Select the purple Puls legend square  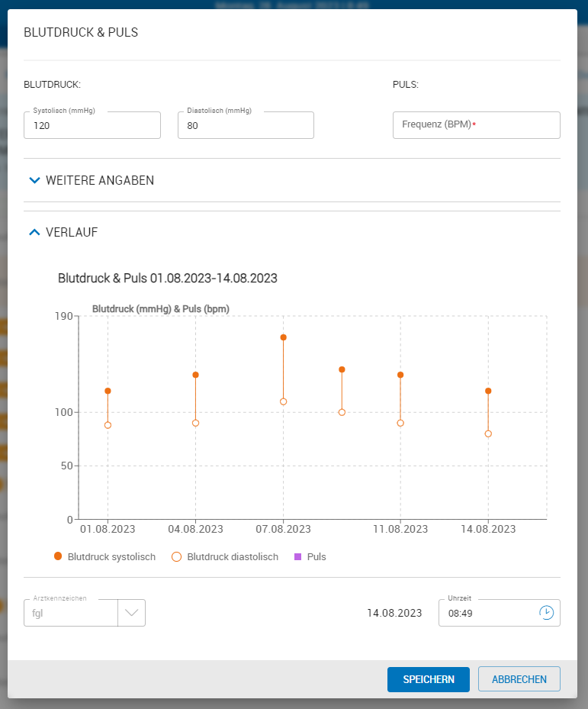[x=297, y=556]
